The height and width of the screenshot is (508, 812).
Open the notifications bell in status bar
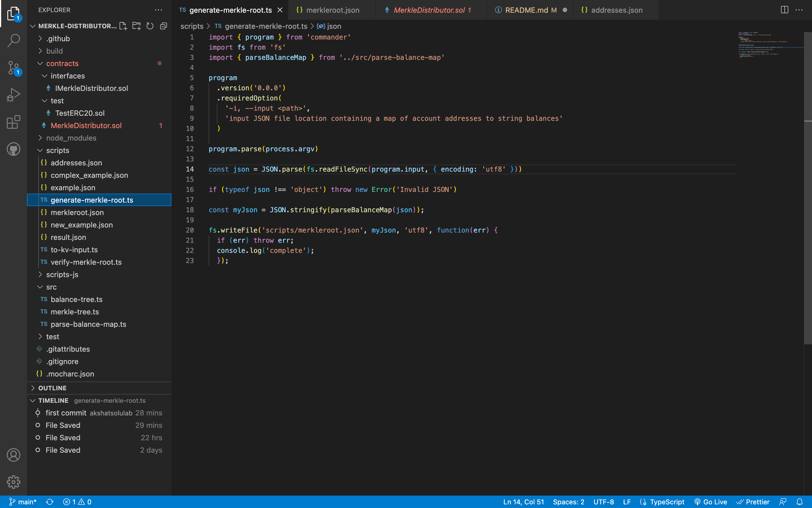click(x=800, y=502)
